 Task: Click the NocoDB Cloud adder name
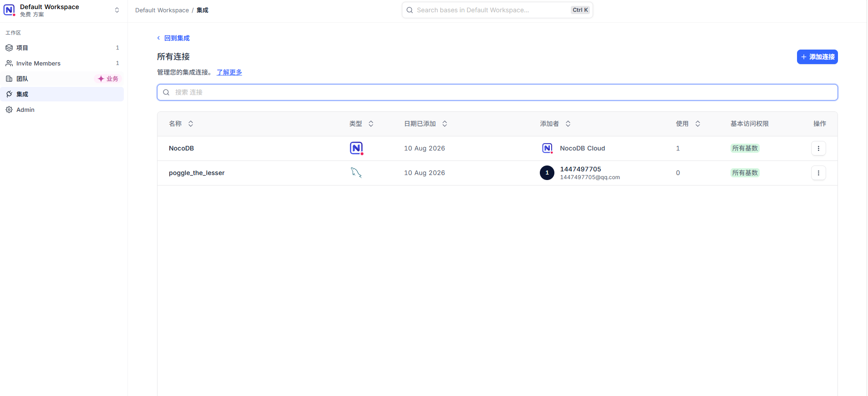[583, 148]
